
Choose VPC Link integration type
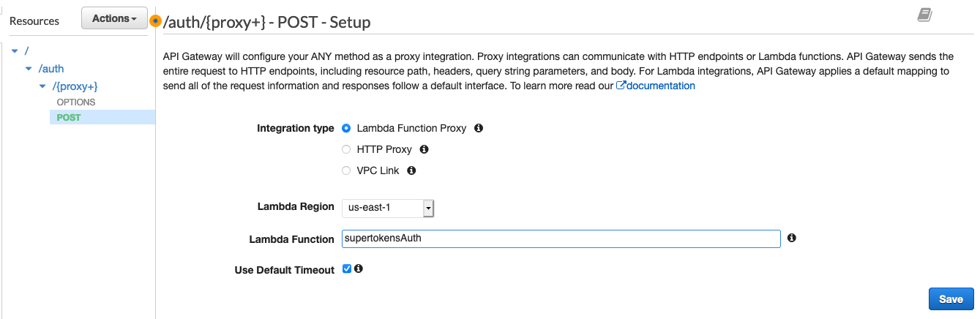(x=347, y=170)
